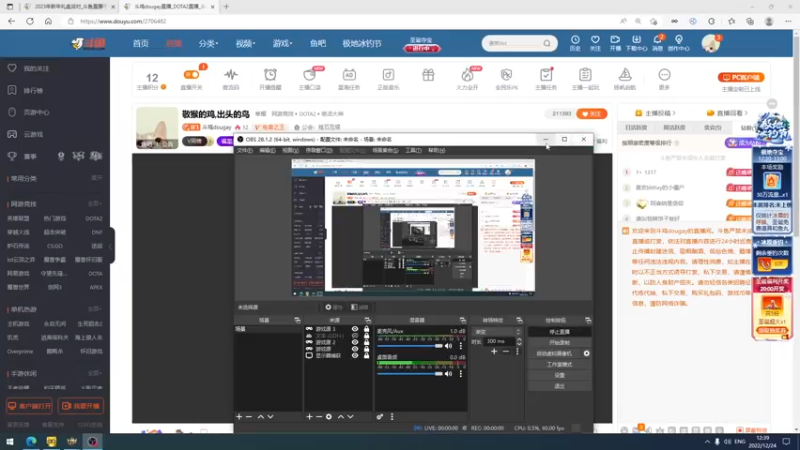
Task: Adjust 麦克风/Aux volume slider
Action: (409, 346)
